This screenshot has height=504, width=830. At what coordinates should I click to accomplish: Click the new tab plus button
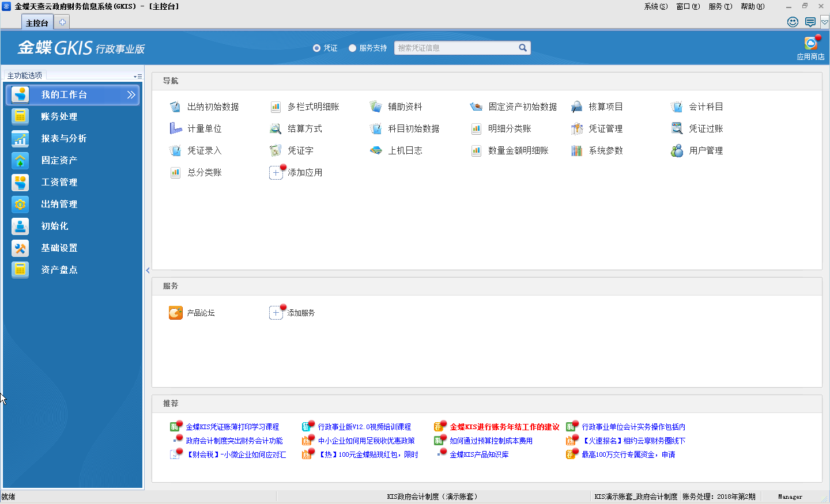click(x=62, y=22)
